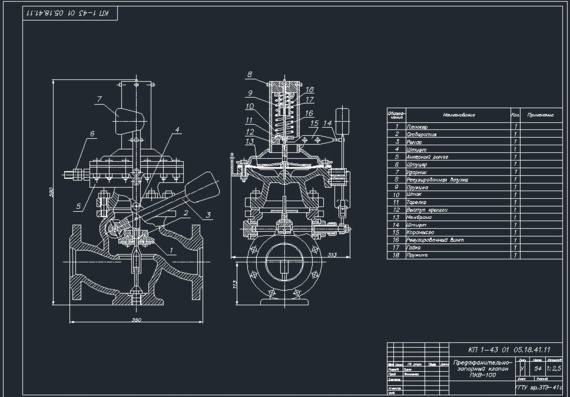Click the 350 width dimension text
Viewport: 570px width, 397px height.
point(136,320)
